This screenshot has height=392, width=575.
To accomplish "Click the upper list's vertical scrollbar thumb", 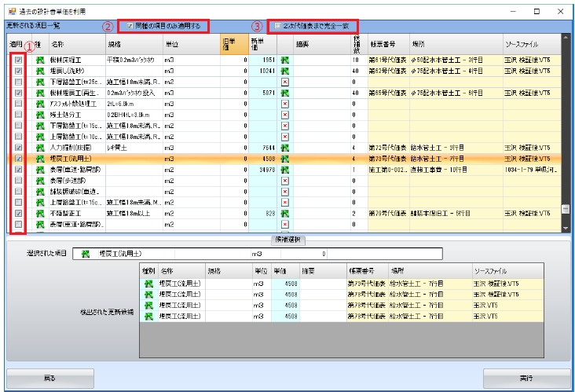I will point(566,210).
